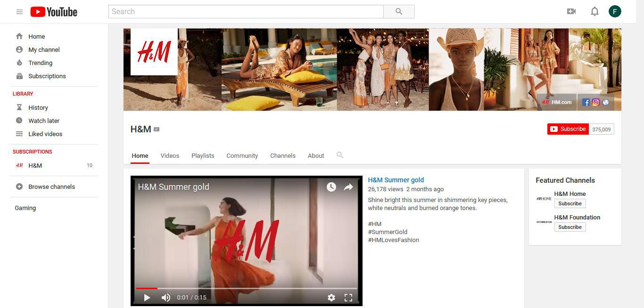Switch to the Community tab
The image size is (644, 308).
pyautogui.click(x=242, y=155)
